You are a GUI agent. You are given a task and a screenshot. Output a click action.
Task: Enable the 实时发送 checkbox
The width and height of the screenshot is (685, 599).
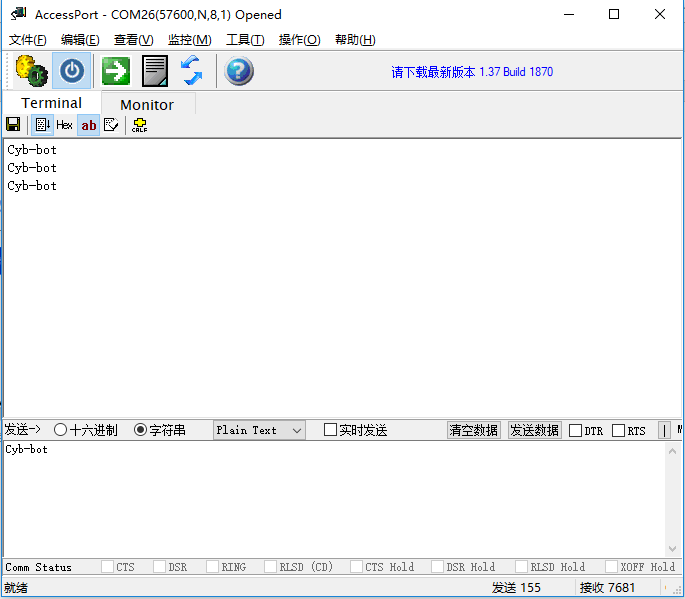(330, 430)
